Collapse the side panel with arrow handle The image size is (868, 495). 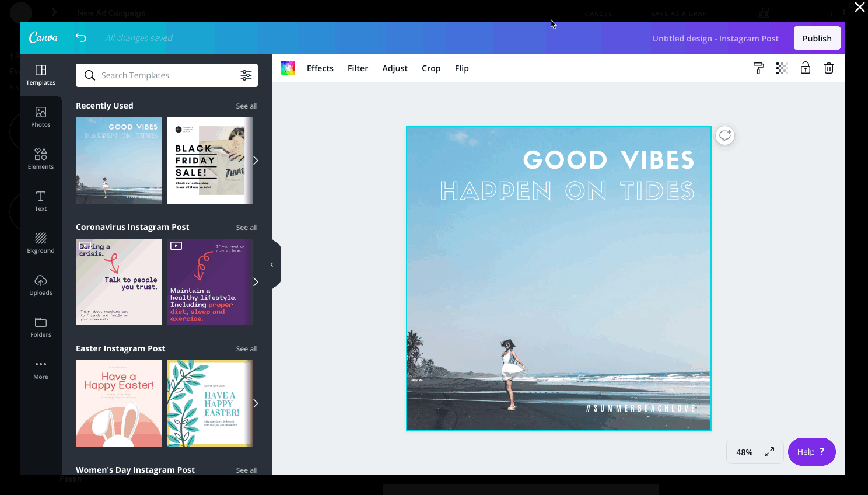pyautogui.click(x=273, y=264)
